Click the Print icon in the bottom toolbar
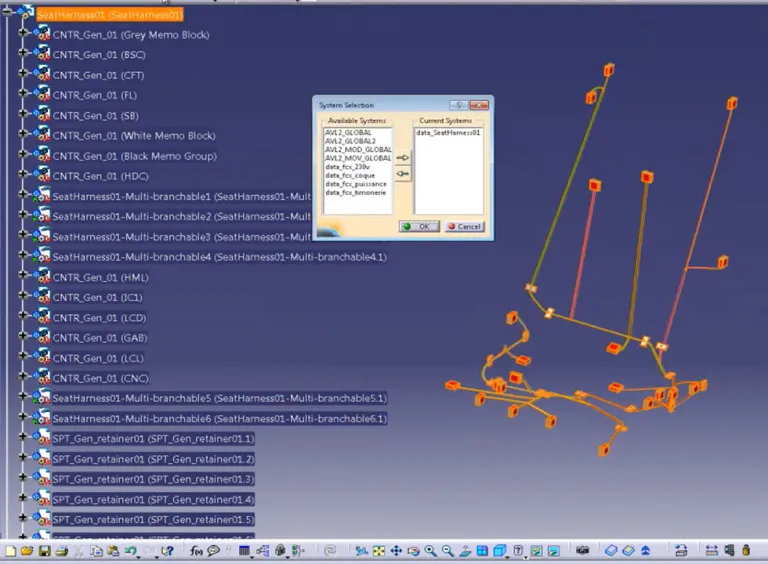 [x=61, y=551]
